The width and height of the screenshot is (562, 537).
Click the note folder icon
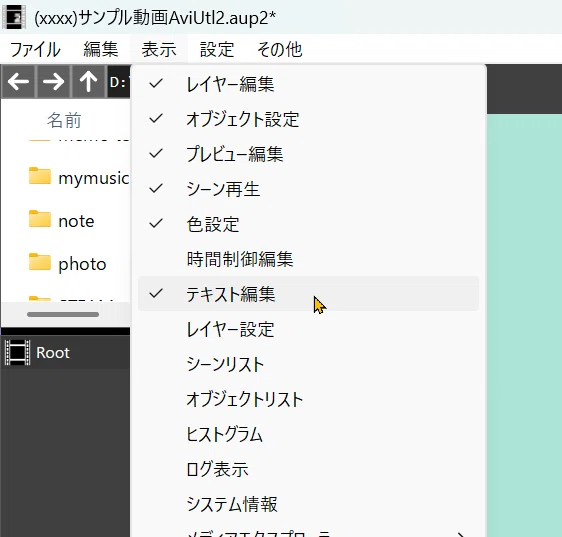tap(40, 219)
